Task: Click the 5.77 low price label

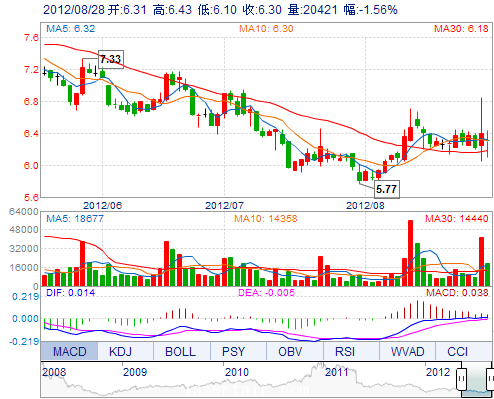Action: point(387,189)
